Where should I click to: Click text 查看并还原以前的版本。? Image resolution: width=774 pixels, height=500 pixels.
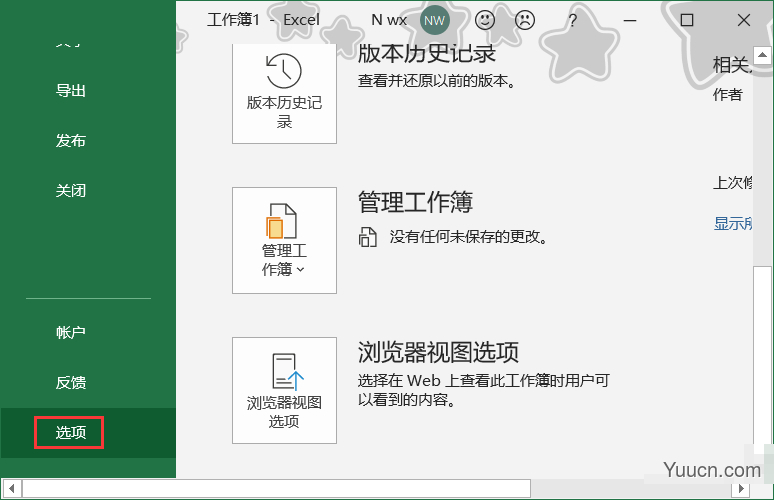point(437,80)
